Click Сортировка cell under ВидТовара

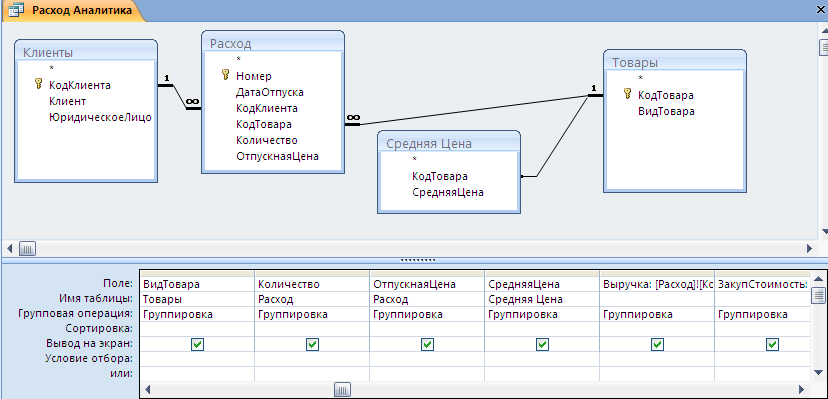(197, 329)
